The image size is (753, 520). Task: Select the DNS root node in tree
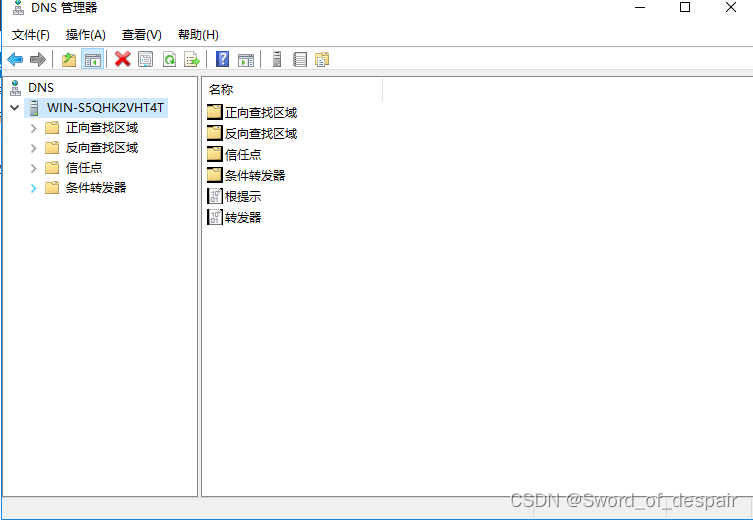tap(41, 87)
